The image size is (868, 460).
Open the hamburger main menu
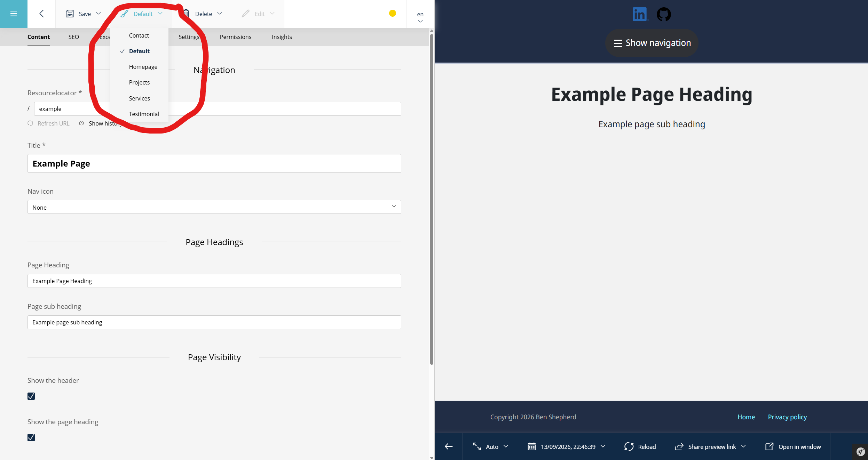14,14
